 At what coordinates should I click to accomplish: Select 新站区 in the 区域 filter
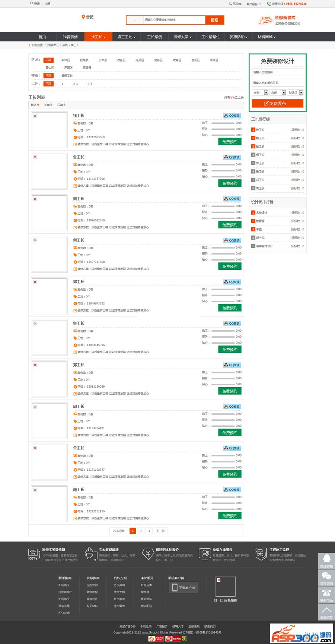tap(66, 60)
